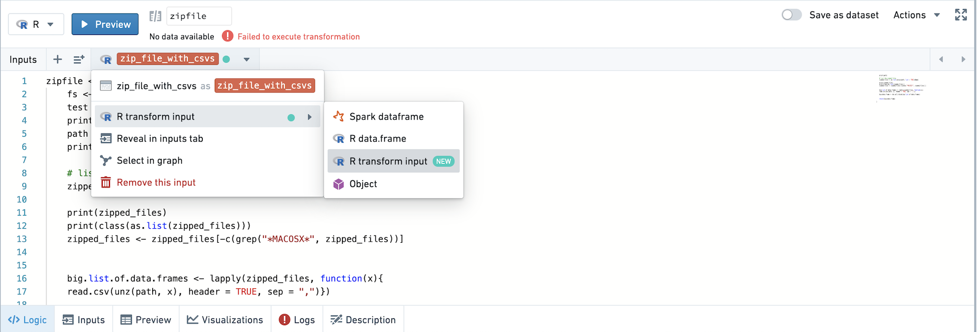This screenshot has width=980, height=332.
Task: Click the code minimap thumbnail
Action: [x=902, y=88]
